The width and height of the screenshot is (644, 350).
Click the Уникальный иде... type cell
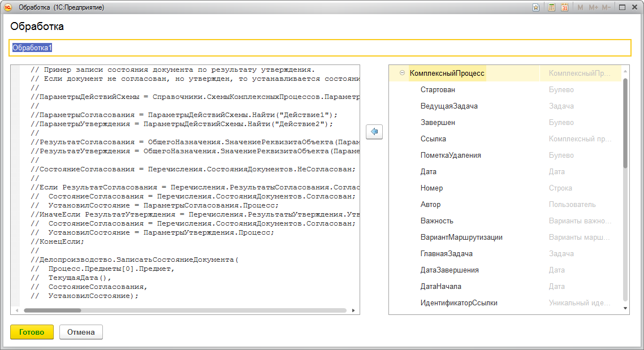pos(580,303)
